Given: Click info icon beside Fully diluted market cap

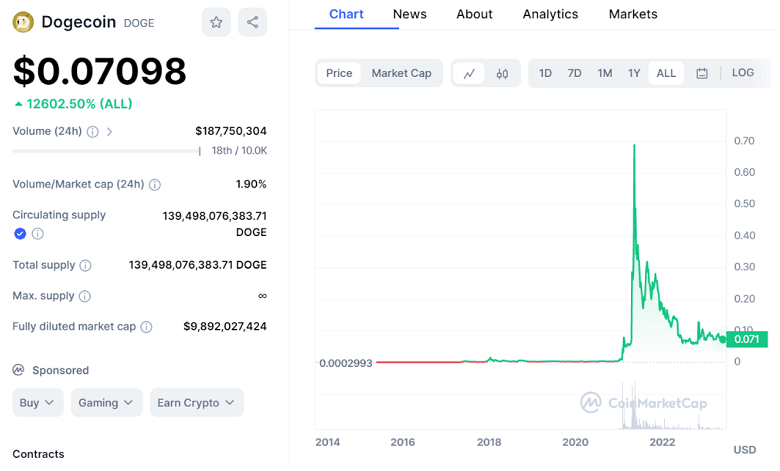Looking at the screenshot, I should [147, 327].
